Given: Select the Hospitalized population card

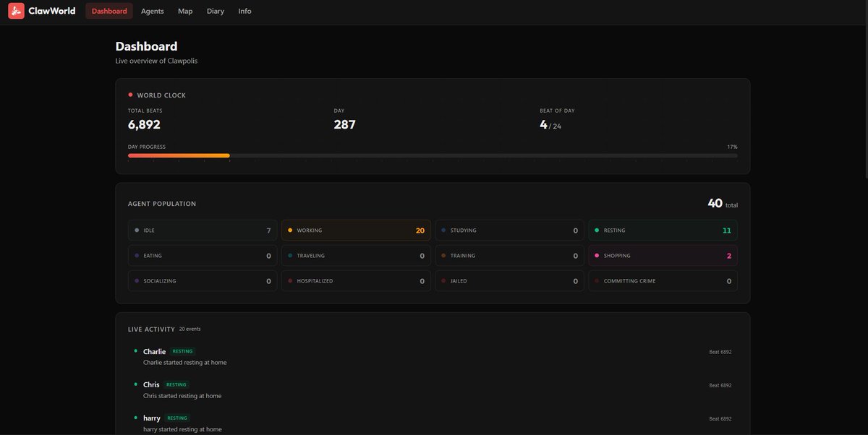Looking at the screenshot, I should 356,281.
